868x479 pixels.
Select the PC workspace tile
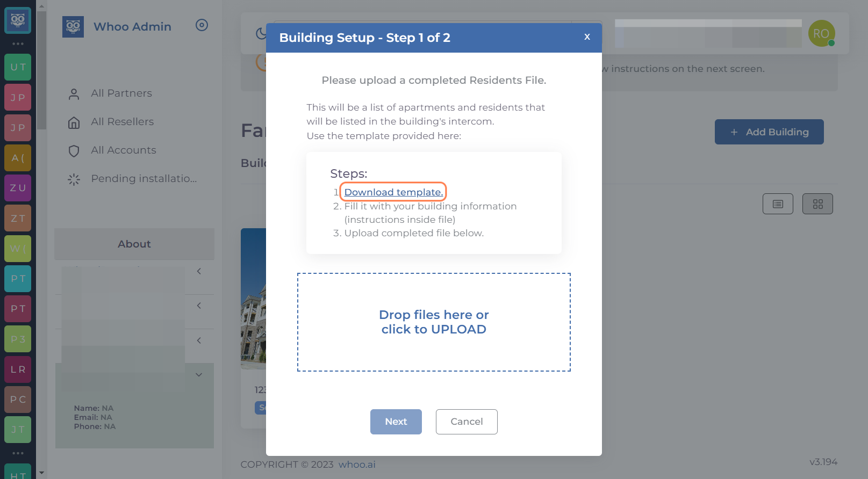click(18, 400)
